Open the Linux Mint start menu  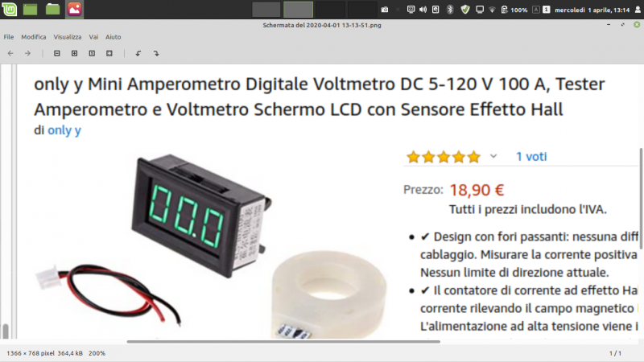9,9
